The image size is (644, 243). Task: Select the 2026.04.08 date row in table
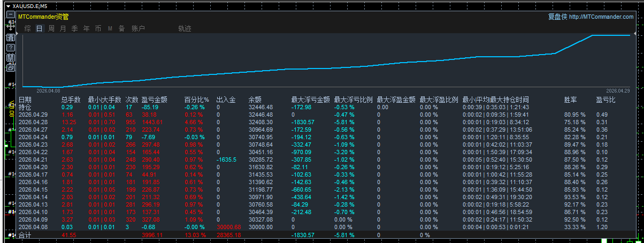33,227
